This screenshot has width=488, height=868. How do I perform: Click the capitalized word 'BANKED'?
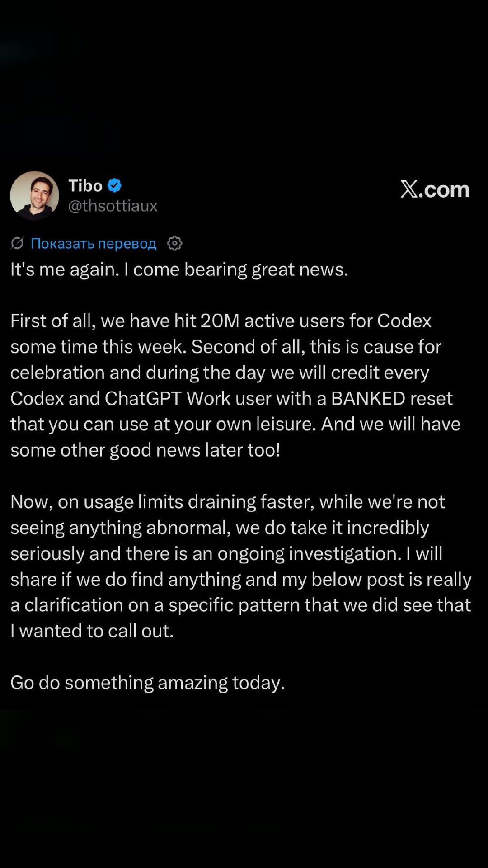click(x=368, y=398)
